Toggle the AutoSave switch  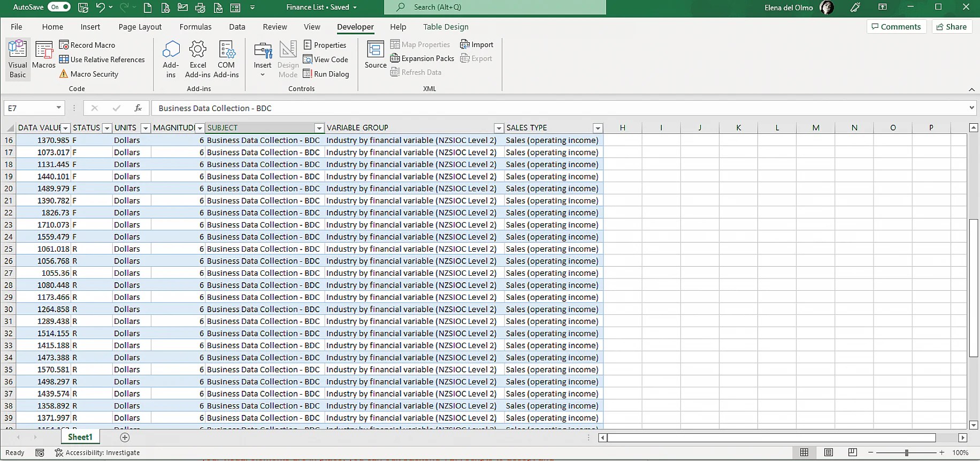point(59,7)
